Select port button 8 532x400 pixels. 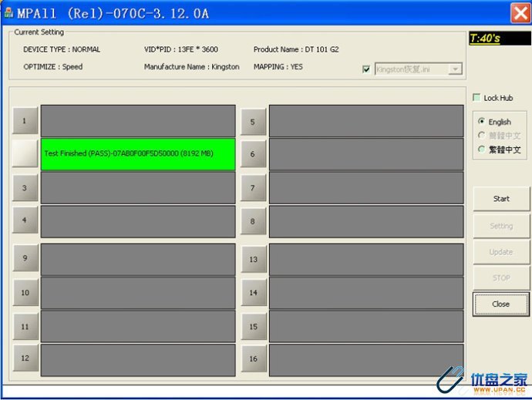click(x=253, y=221)
